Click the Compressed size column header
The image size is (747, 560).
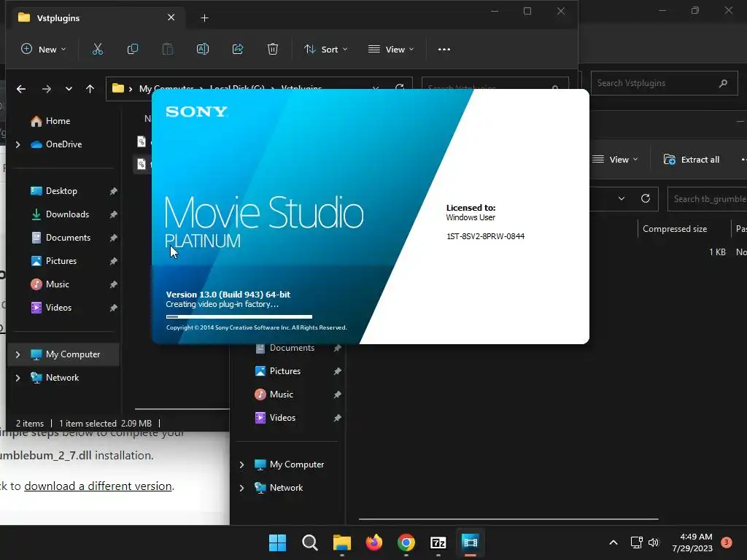pyautogui.click(x=675, y=229)
